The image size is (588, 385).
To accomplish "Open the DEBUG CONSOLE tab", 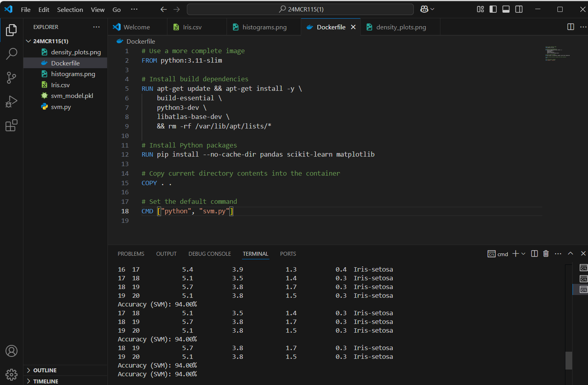I will (x=209, y=254).
